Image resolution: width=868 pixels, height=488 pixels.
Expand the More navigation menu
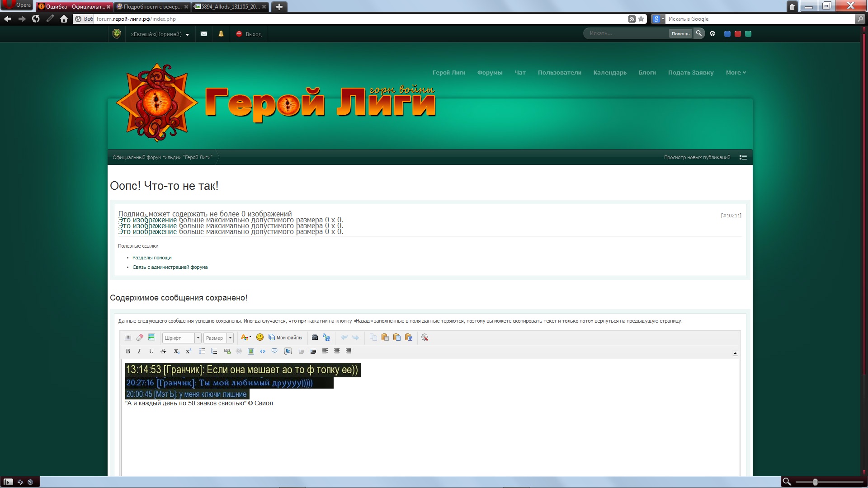(x=736, y=72)
